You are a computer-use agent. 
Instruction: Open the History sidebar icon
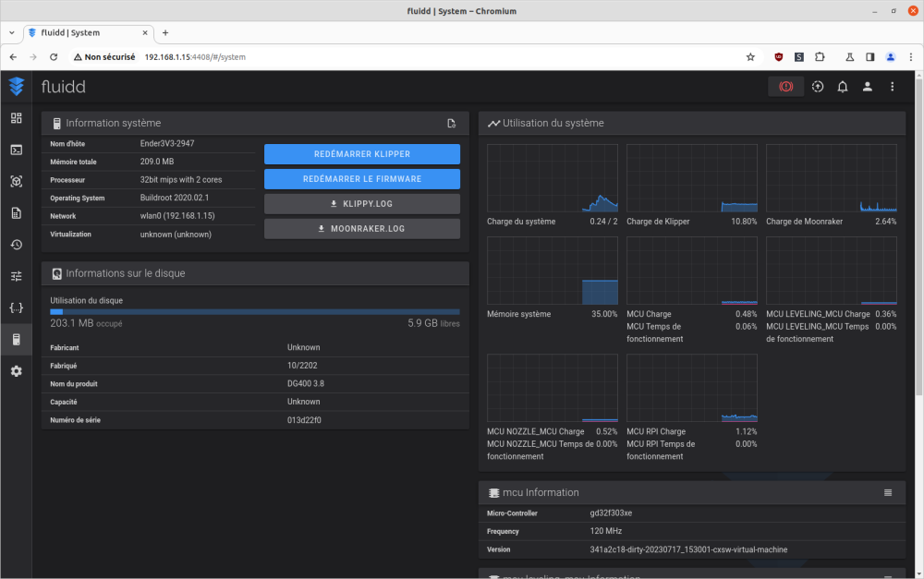tap(17, 245)
